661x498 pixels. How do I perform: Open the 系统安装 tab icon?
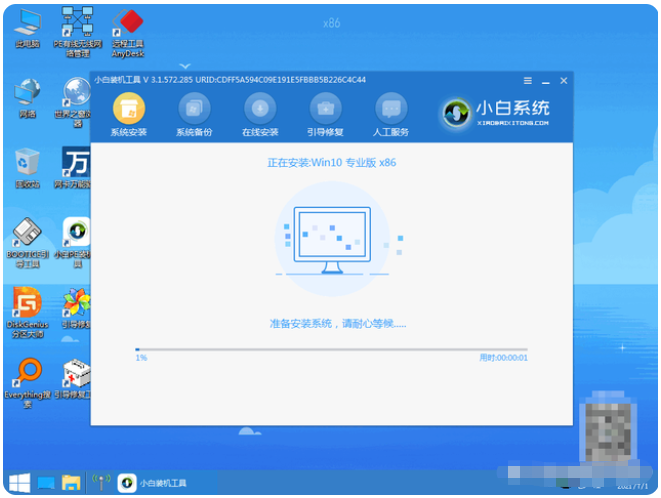click(129, 109)
